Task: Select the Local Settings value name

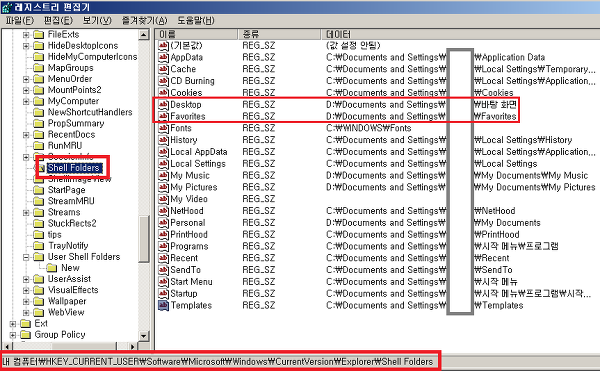Action: coord(198,164)
